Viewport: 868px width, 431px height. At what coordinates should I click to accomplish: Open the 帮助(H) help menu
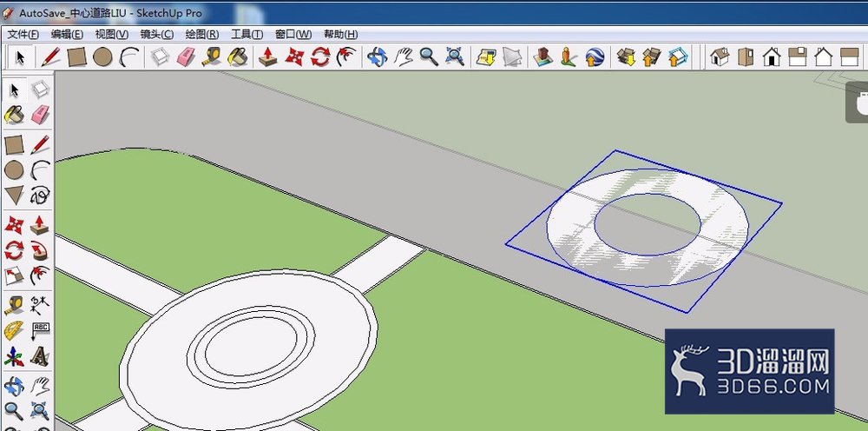tap(340, 35)
